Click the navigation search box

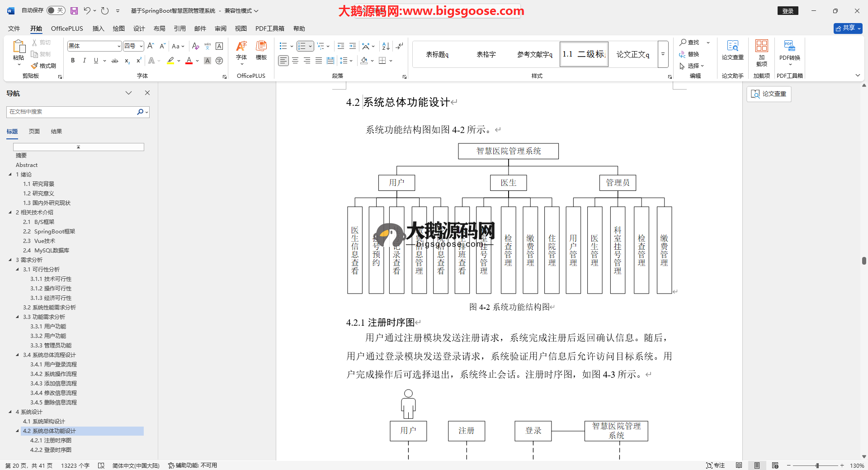[x=71, y=112]
